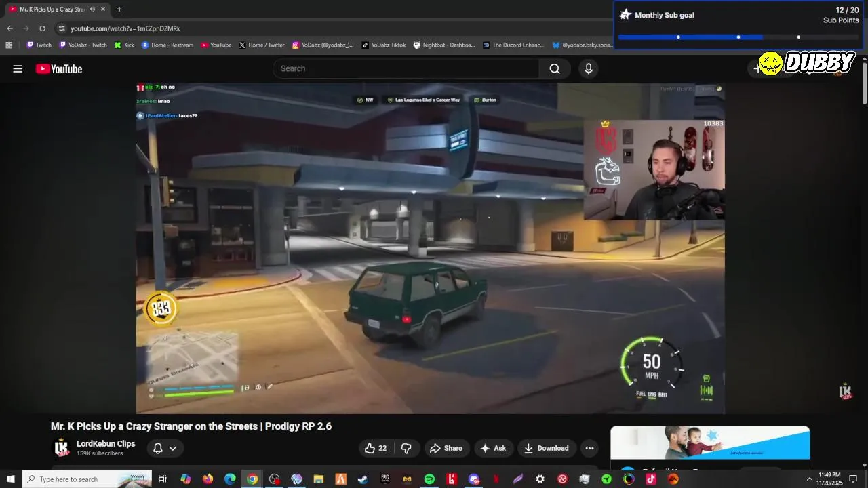This screenshot has width=868, height=488.
Task: Open Steam from the taskbar
Action: [363, 479]
